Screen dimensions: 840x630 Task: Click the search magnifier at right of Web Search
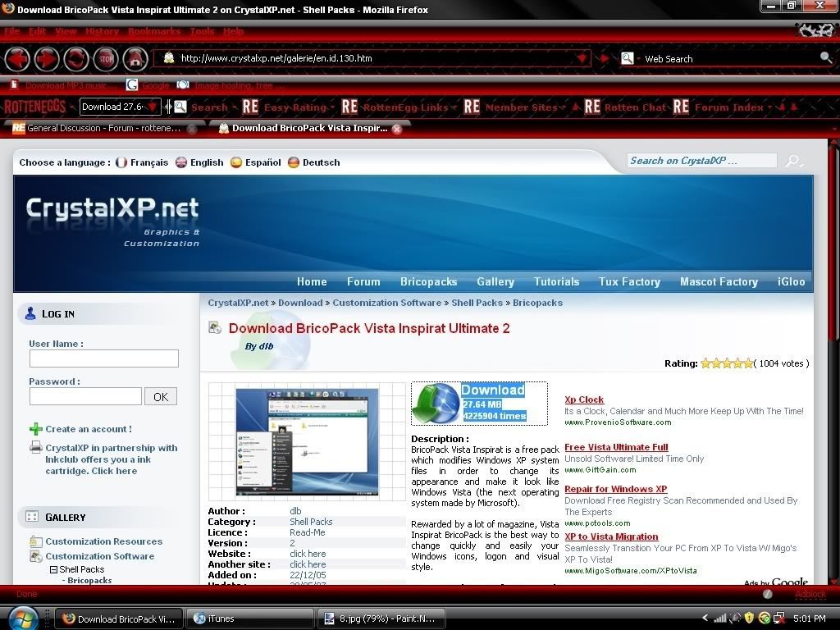click(x=825, y=58)
